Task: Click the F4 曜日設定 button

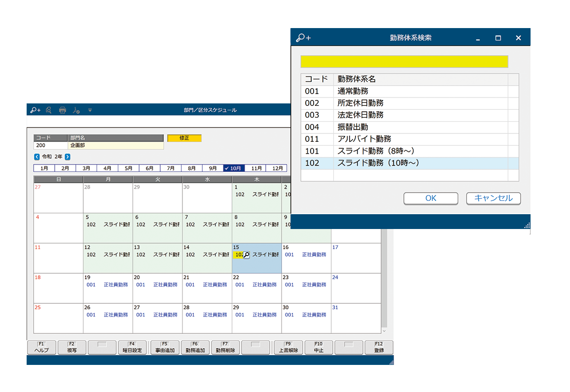Action: coord(132,347)
